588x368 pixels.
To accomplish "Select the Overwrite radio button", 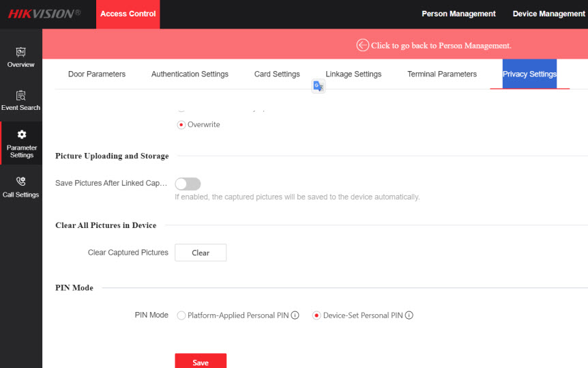I will (181, 125).
